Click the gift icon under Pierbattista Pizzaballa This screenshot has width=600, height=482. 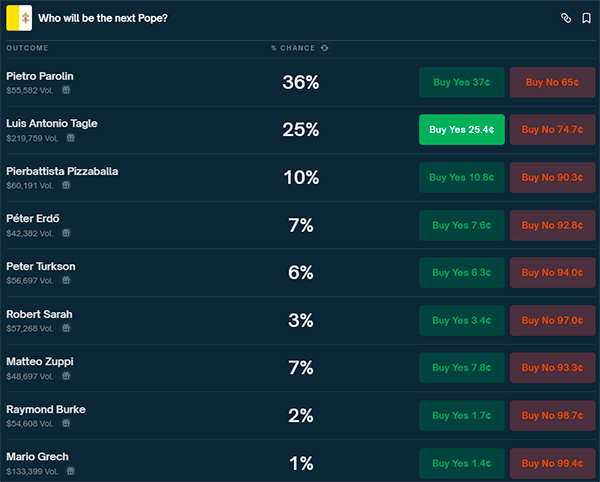coord(66,185)
